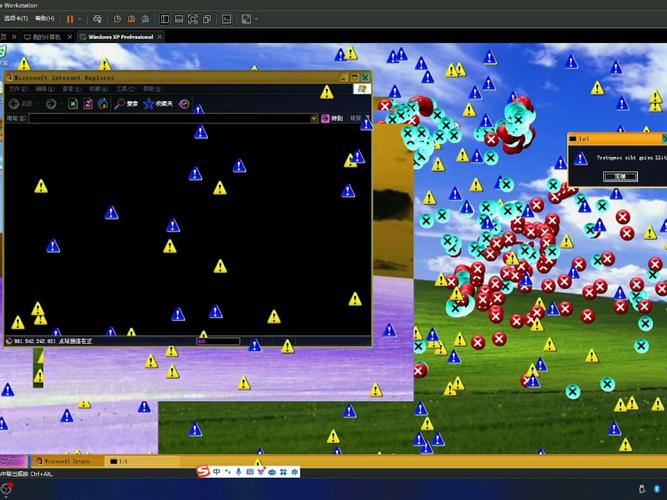Click the Internet Explorer home icon
The height and width of the screenshot is (500, 667).
coord(103,103)
